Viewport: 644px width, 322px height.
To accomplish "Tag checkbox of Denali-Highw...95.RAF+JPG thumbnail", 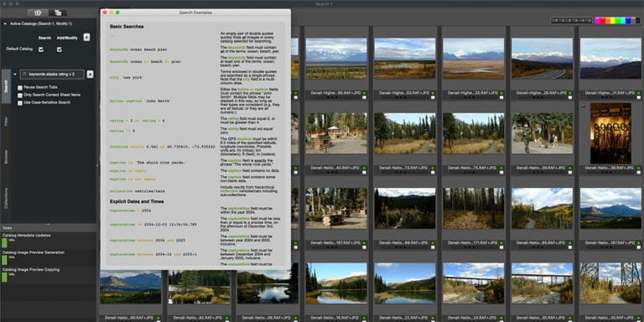I will pyautogui.click(x=364, y=98).
